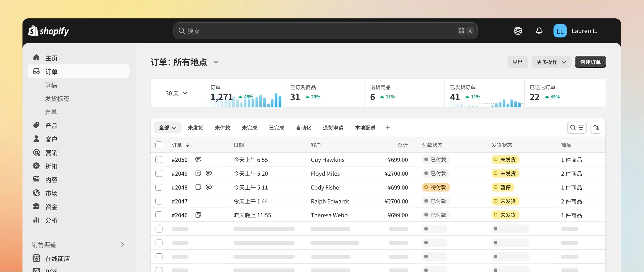Click the chat bubble icon on order #2049

click(209, 173)
